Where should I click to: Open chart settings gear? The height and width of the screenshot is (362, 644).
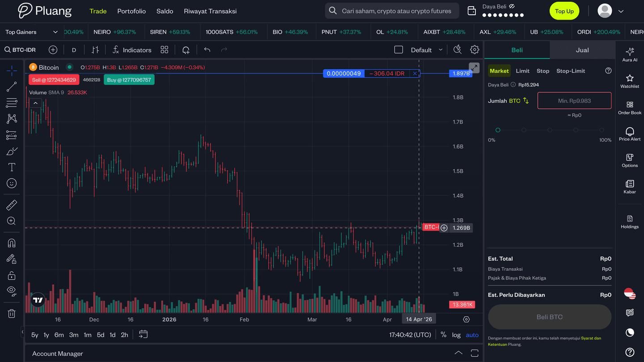pyautogui.click(x=475, y=50)
